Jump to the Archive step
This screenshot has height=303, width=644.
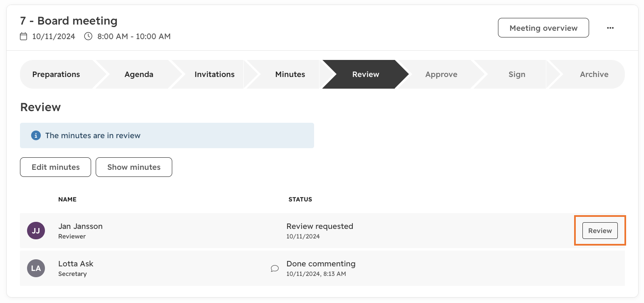tap(594, 75)
